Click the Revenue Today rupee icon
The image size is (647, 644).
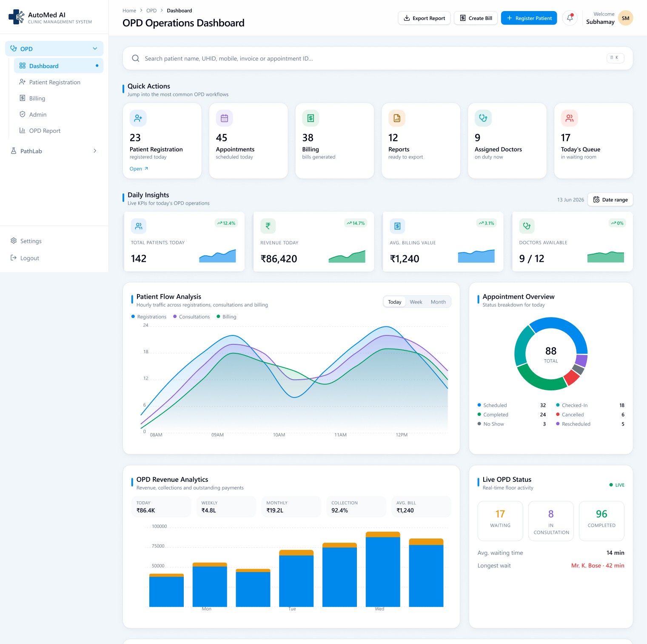tap(268, 226)
